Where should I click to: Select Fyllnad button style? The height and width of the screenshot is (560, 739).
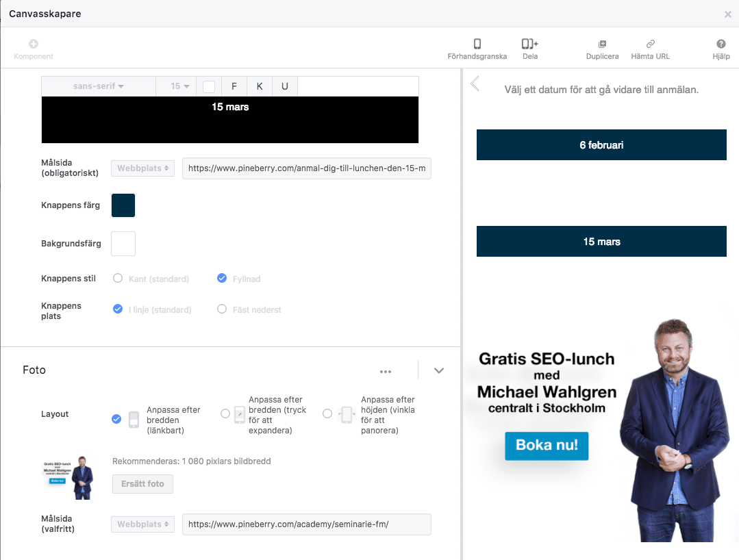[221, 279]
